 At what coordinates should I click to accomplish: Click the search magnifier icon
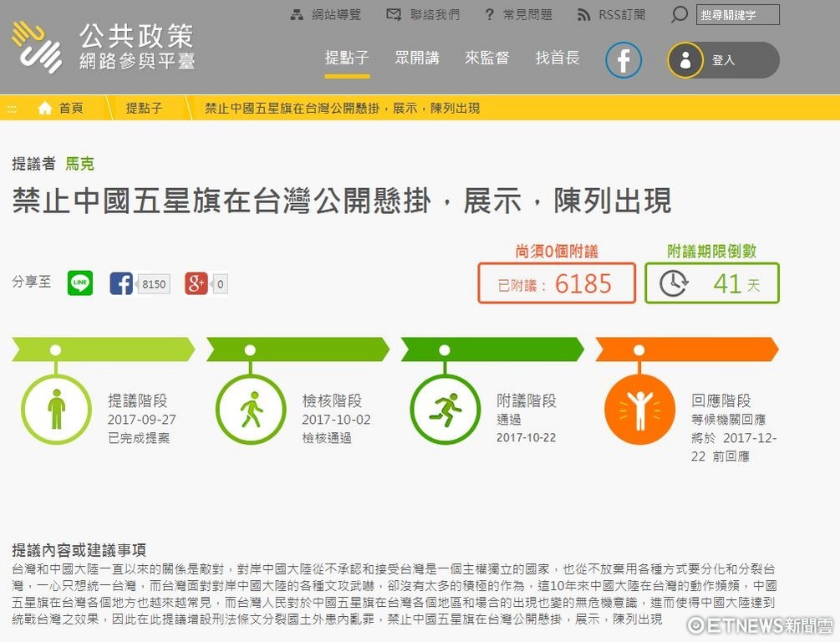pos(680,15)
